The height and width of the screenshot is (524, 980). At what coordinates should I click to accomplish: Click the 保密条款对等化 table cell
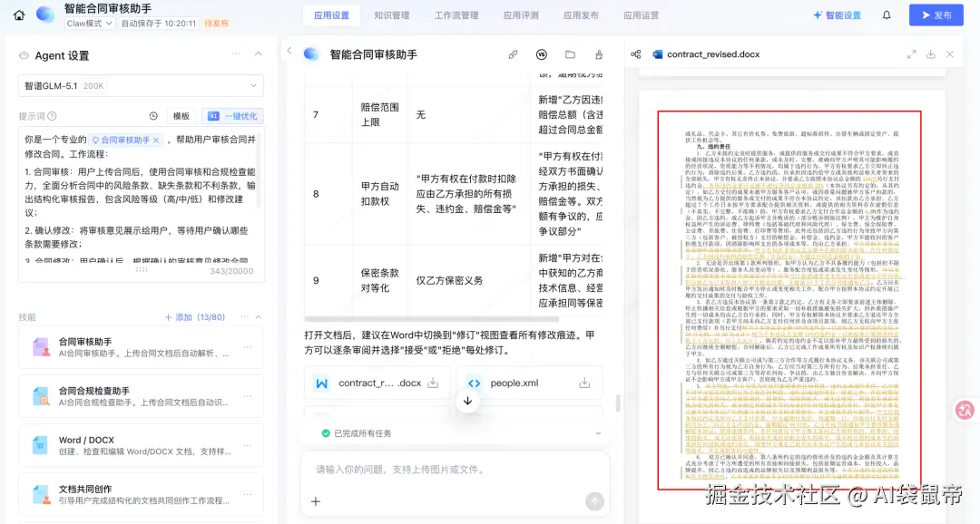tap(379, 280)
